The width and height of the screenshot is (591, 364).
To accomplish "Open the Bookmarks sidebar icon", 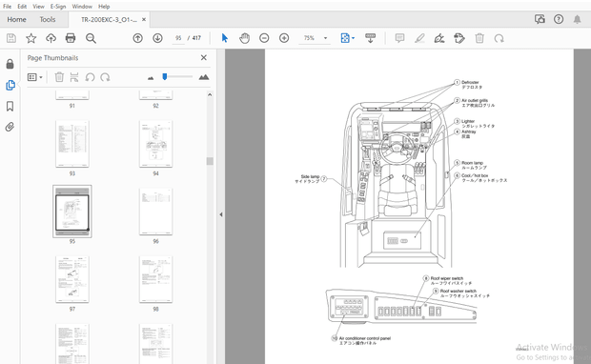I will pyautogui.click(x=10, y=107).
